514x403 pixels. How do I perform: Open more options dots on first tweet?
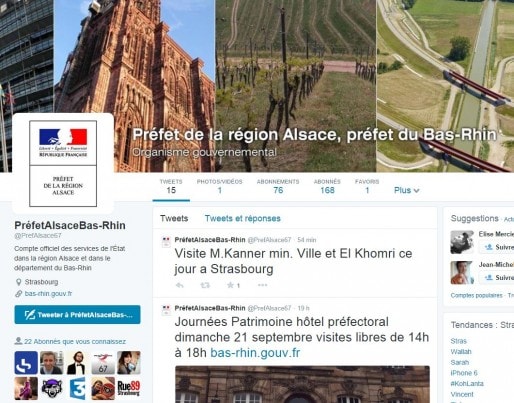coord(262,285)
